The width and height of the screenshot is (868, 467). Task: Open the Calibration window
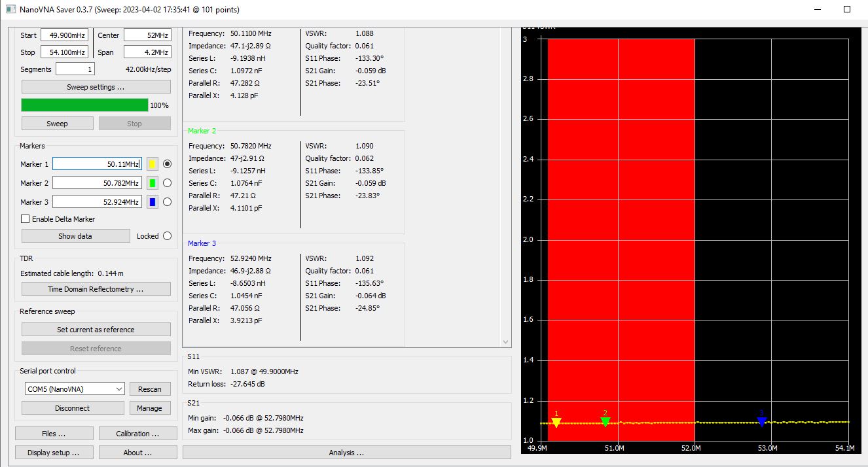[x=137, y=434]
